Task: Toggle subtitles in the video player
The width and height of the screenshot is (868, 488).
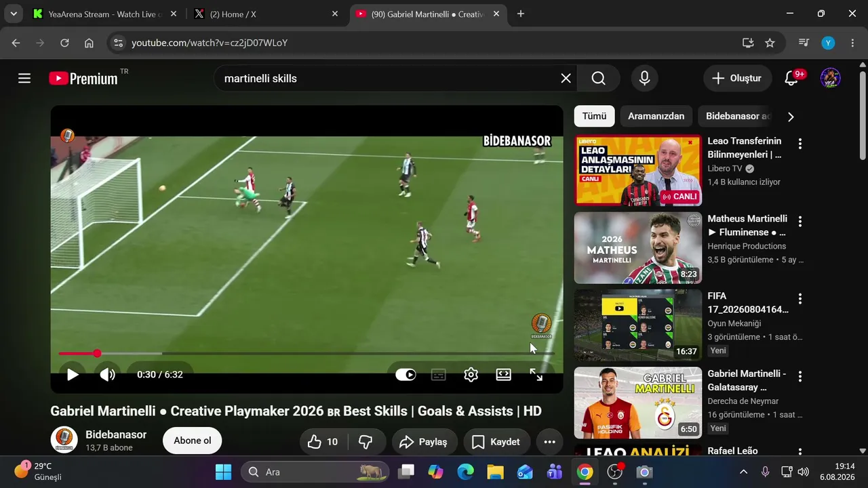Action: click(x=439, y=375)
